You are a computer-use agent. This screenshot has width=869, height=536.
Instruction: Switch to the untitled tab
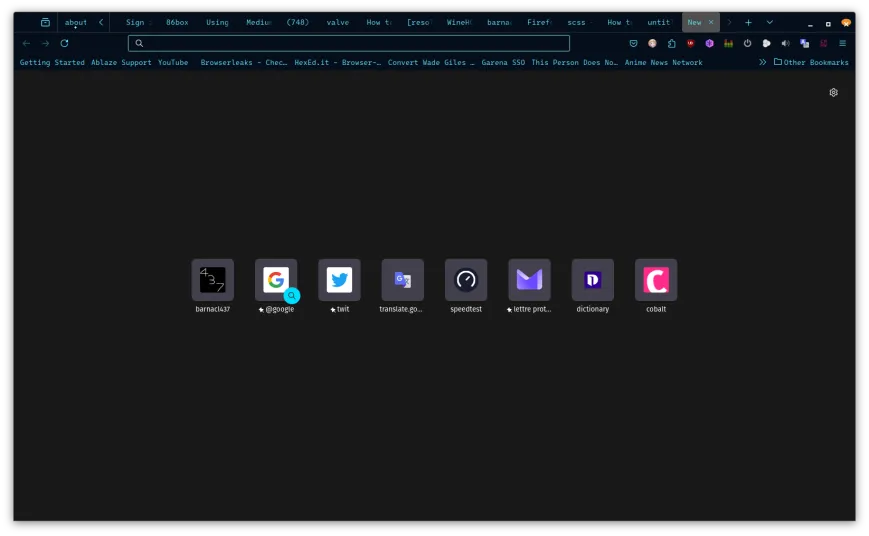pyautogui.click(x=660, y=23)
